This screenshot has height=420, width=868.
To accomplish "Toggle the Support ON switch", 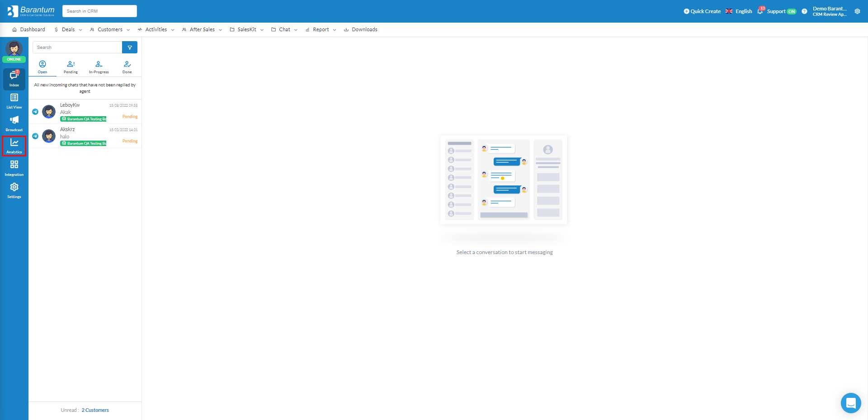I will tap(792, 11).
